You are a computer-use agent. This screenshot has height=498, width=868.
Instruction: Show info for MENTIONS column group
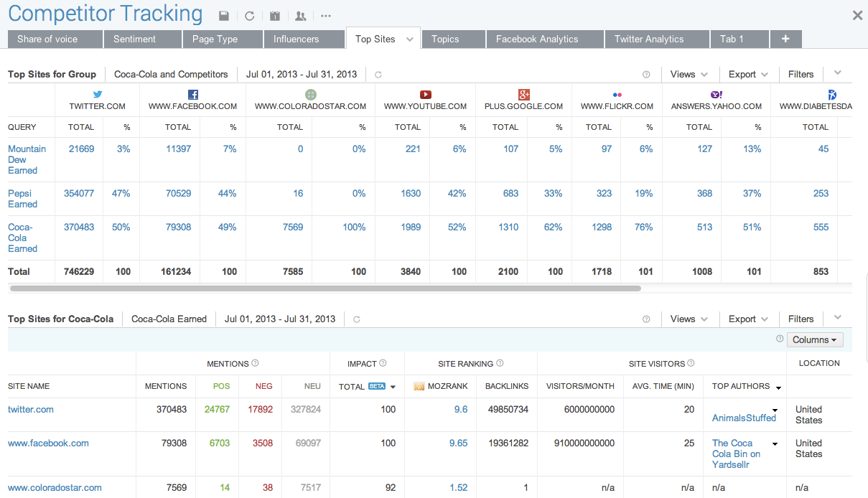[x=255, y=363]
